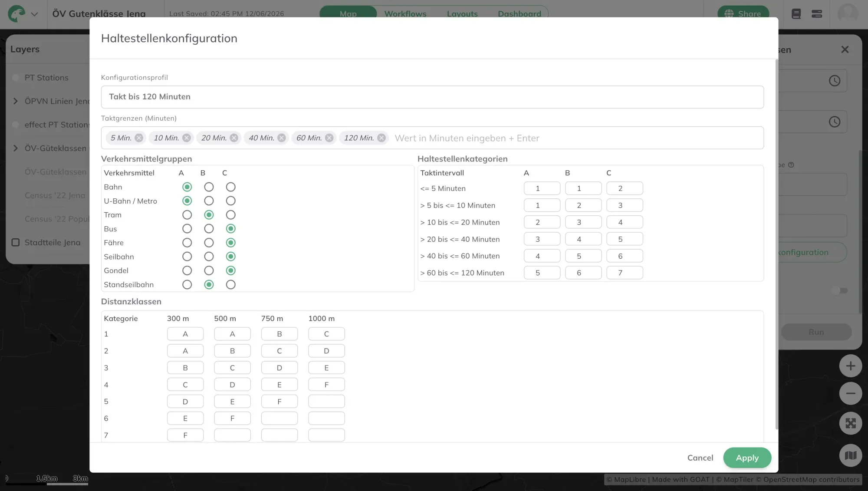The height and width of the screenshot is (491, 868).
Task: Remove the 10 Min. chip
Action: click(x=187, y=138)
